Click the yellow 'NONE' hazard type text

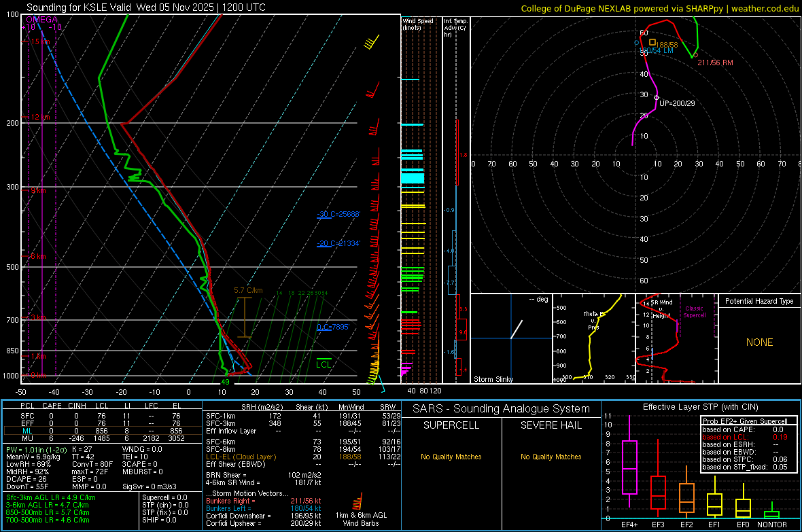760,342
